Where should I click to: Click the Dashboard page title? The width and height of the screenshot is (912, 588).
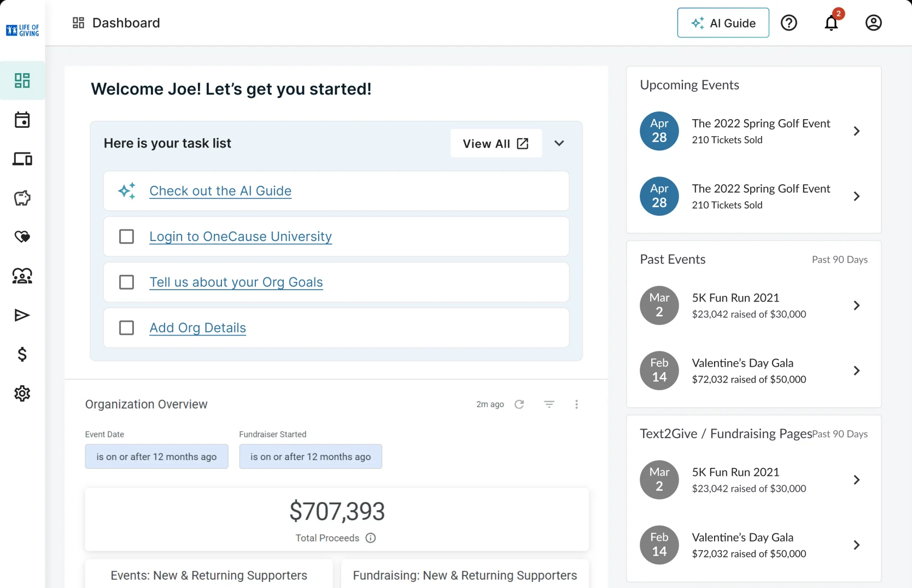coord(126,23)
